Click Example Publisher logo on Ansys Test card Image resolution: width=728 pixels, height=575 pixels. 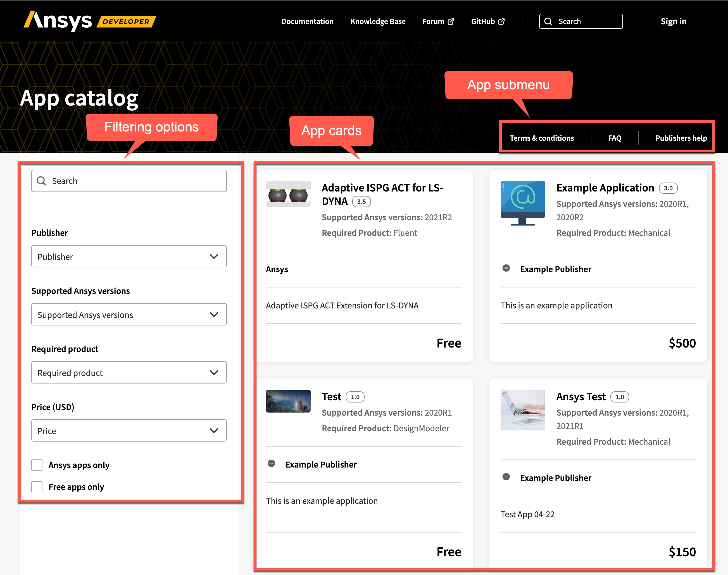click(506, 477)
